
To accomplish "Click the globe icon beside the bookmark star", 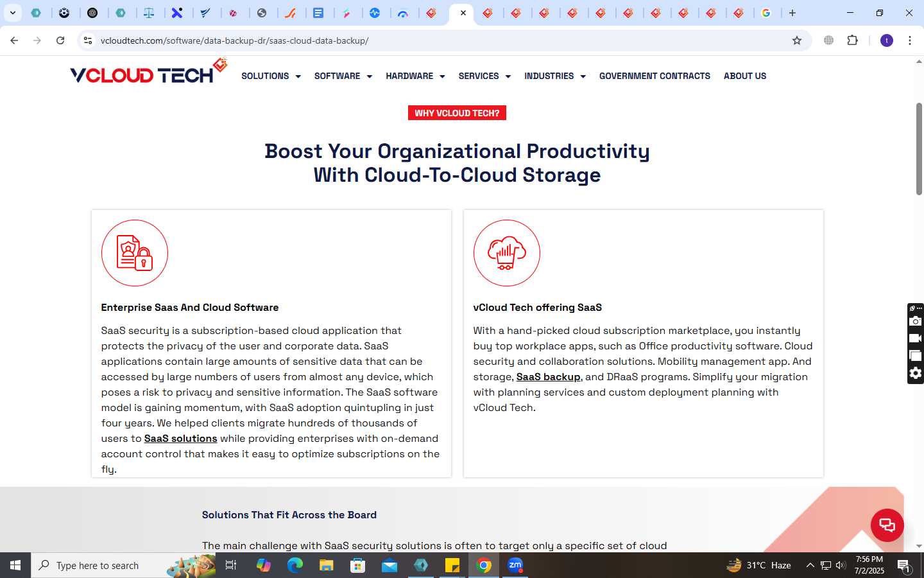I will click(829, 40).
